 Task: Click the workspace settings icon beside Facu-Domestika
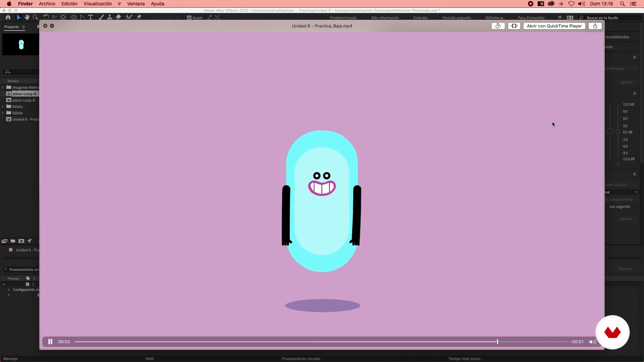tap(570, 18)
